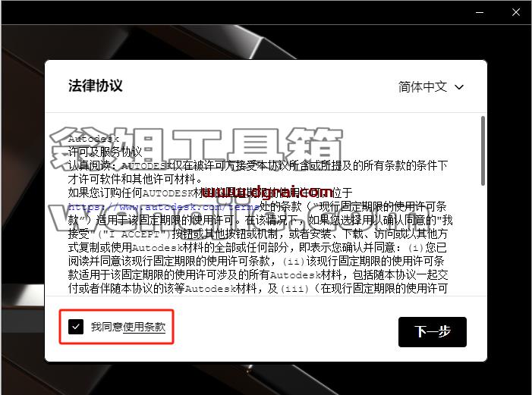Click the 法律协议 heading

pyautogui.click(x=96, y=86)
